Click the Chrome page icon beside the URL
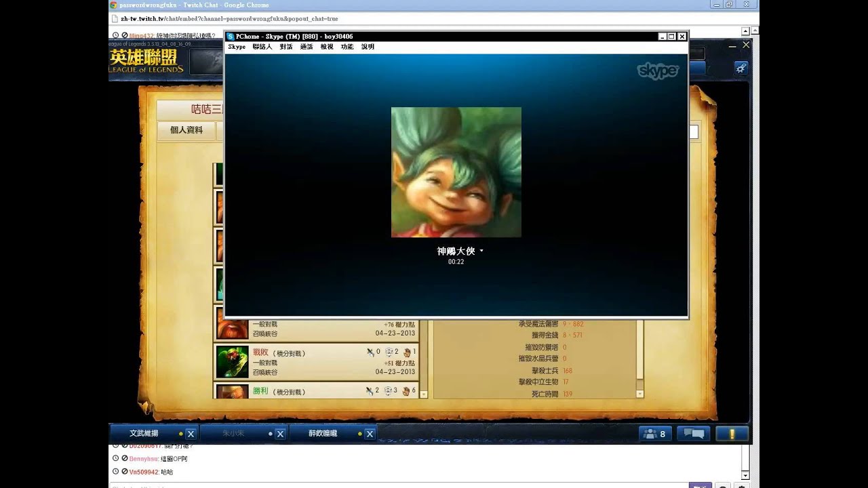The image size is (868, 488). [x=115, y=18]
